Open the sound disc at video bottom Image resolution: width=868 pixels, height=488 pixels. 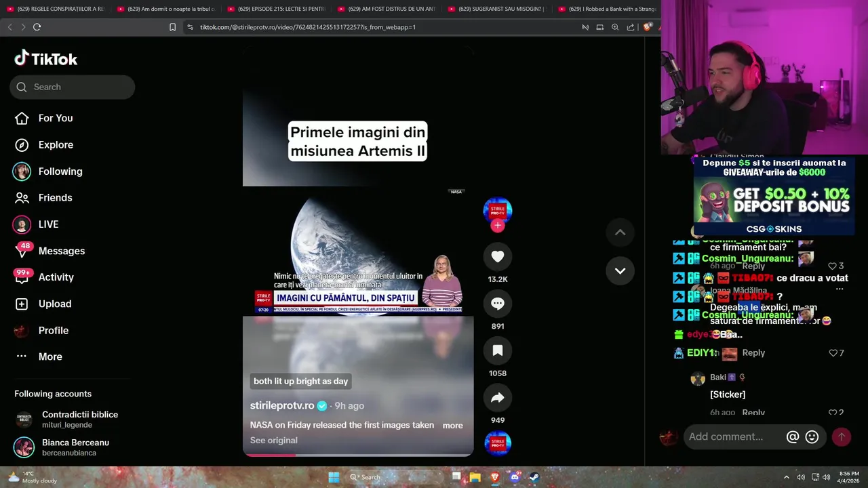point(498,443)
